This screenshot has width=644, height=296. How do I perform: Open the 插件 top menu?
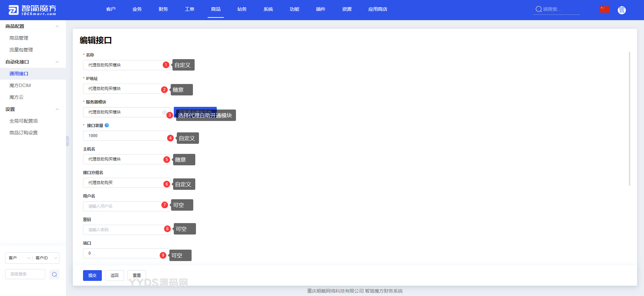coord(321,9)
